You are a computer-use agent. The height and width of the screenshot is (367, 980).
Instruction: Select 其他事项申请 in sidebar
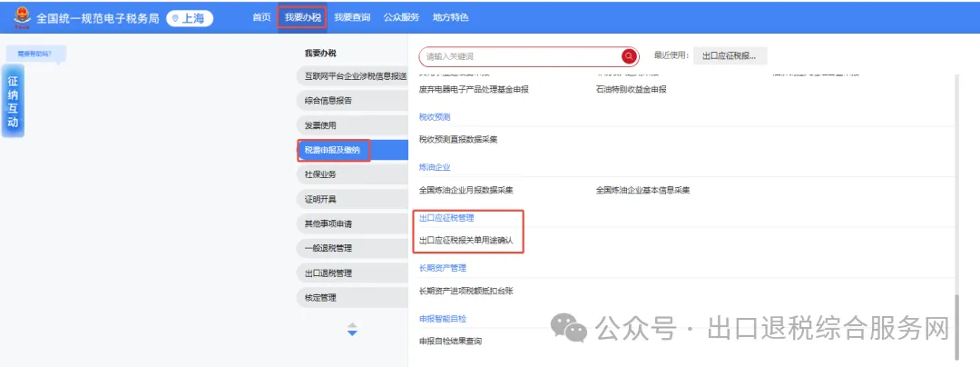352,223
